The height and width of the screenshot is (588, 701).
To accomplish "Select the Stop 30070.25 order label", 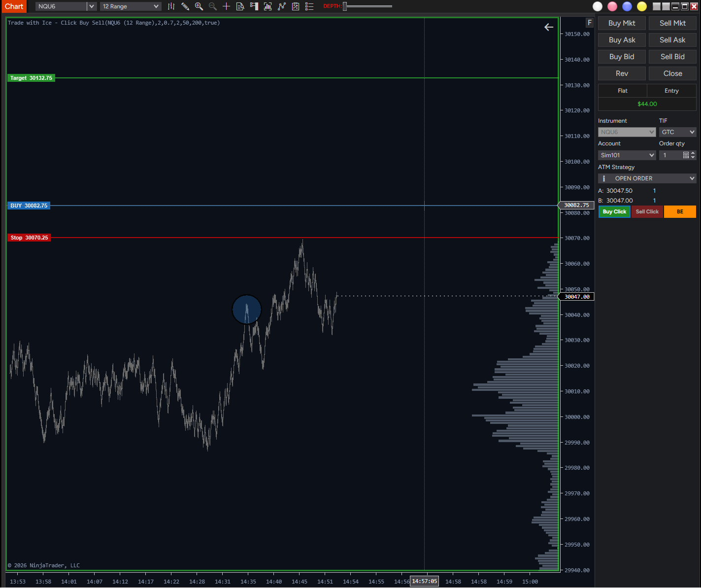I will pyautogui.click(x=29, y=238).
